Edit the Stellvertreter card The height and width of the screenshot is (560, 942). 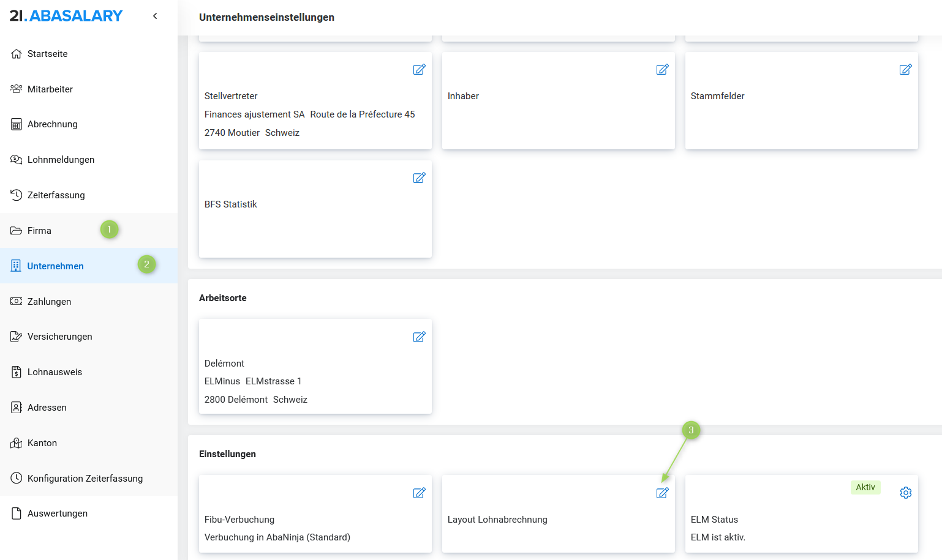[419, 70]
